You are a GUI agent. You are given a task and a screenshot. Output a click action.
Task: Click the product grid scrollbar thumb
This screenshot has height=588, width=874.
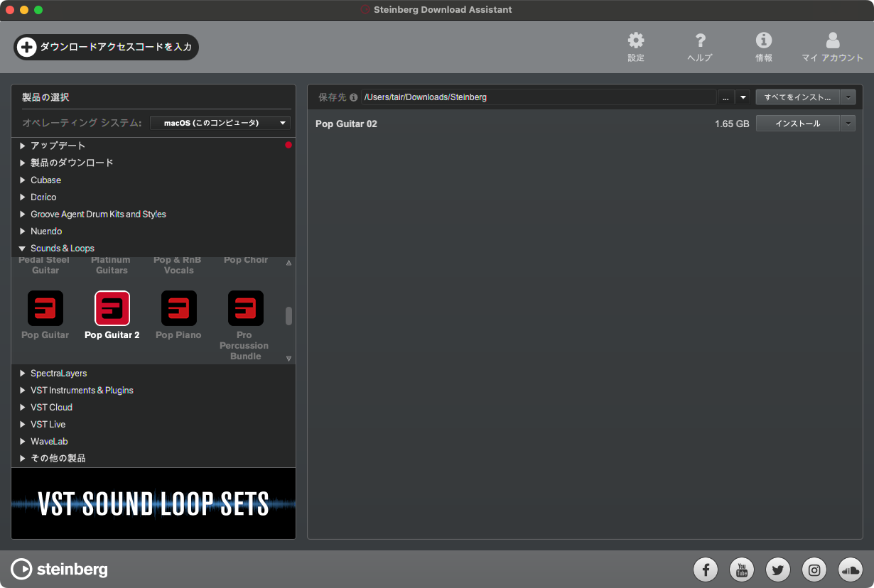pos(289,316)
